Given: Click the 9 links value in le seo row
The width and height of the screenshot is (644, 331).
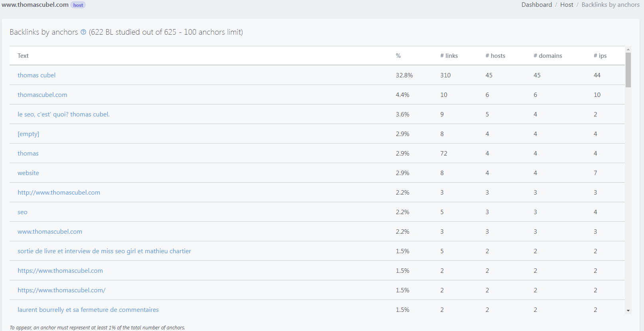Looking at the screenshot, I should pos(442,114).
